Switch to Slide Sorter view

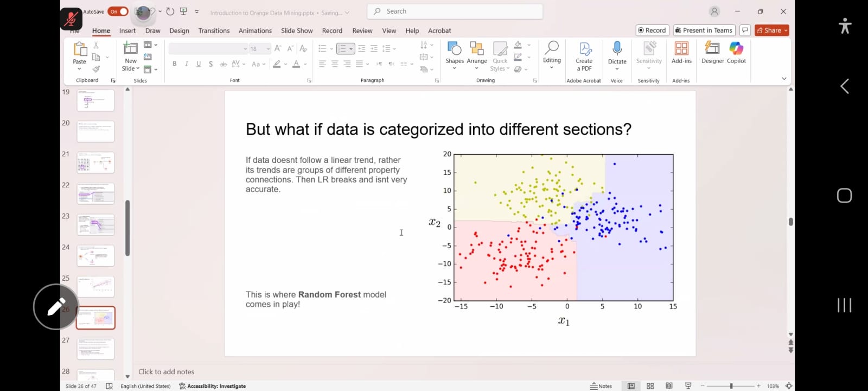(x=650, y=386)
